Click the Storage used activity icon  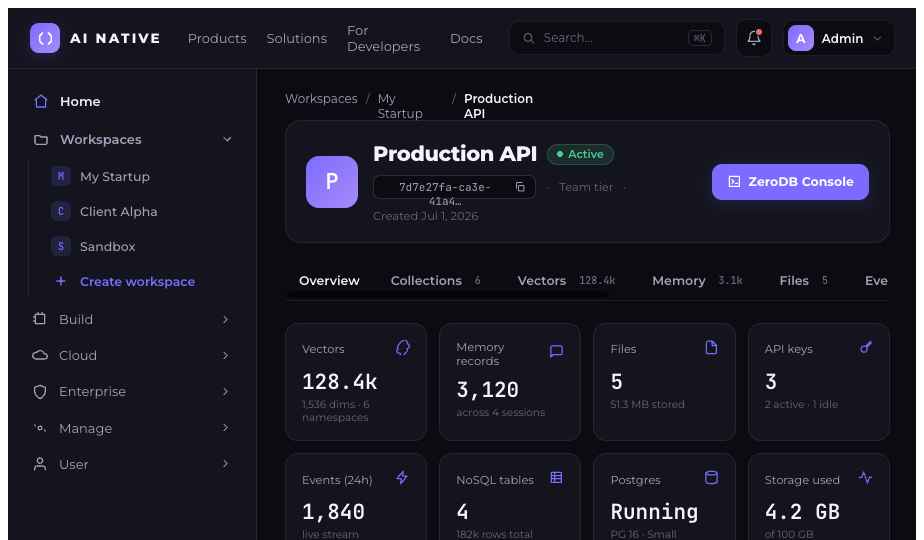(x=865, y=478)
